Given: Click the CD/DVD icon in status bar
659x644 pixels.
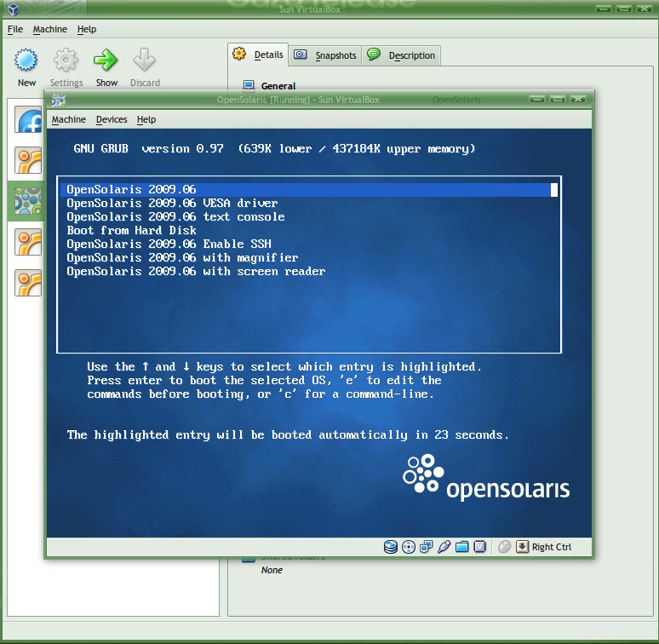Looking at the screenshot, I should [x=409, y=547].
